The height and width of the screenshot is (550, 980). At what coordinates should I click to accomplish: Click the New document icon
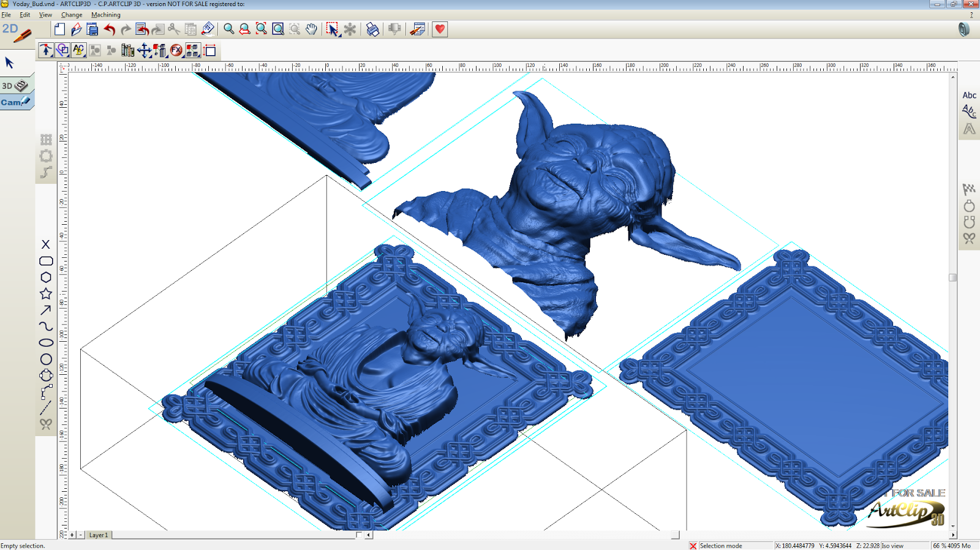[x=59, y=29]
